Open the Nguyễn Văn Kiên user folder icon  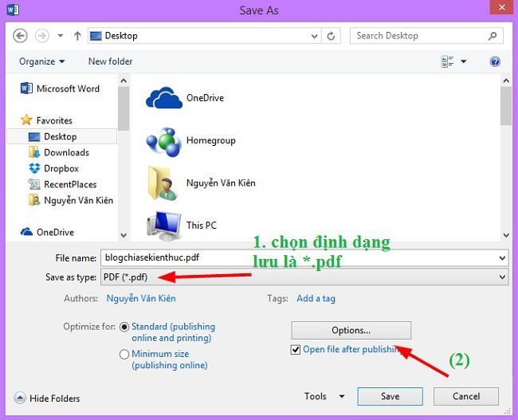point(163,183)
